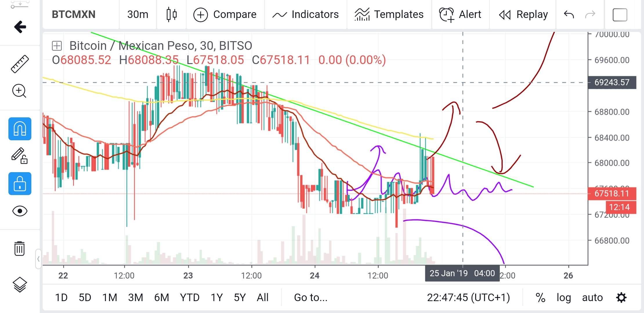Click the BTCMXN symbol search field
The height and width of the screenshot is (313, 644).
point(74,14)
